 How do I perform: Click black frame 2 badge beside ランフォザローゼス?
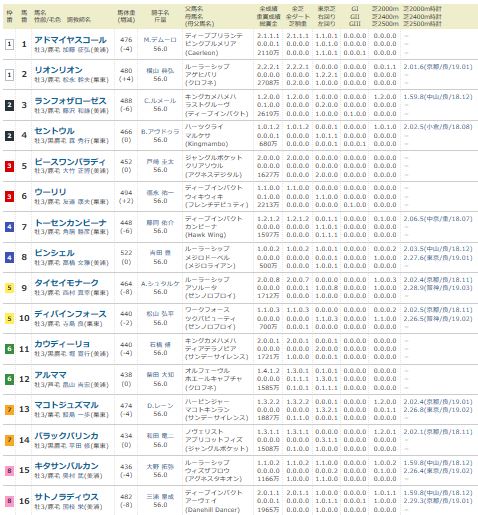click(x=9, y=105)
